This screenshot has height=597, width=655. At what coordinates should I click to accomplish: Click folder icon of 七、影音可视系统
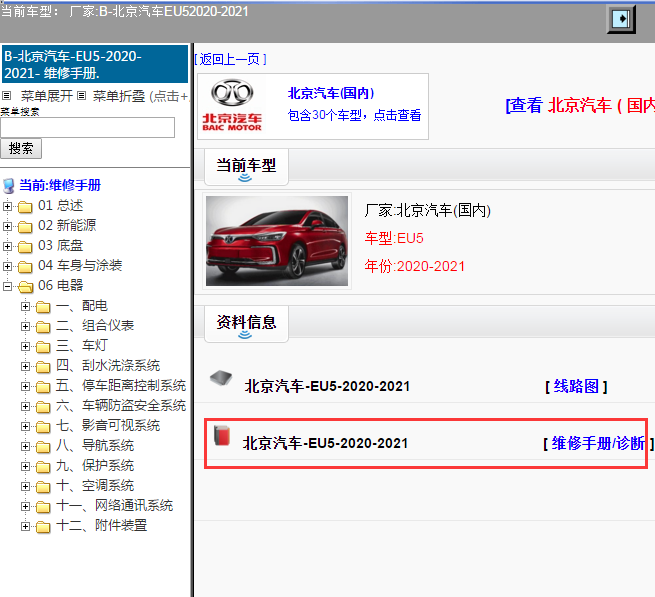pyautogui.click(x=43, y=427)
